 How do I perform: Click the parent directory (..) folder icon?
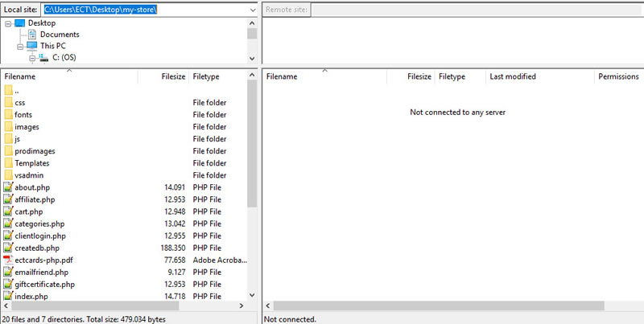pos(8,90)
